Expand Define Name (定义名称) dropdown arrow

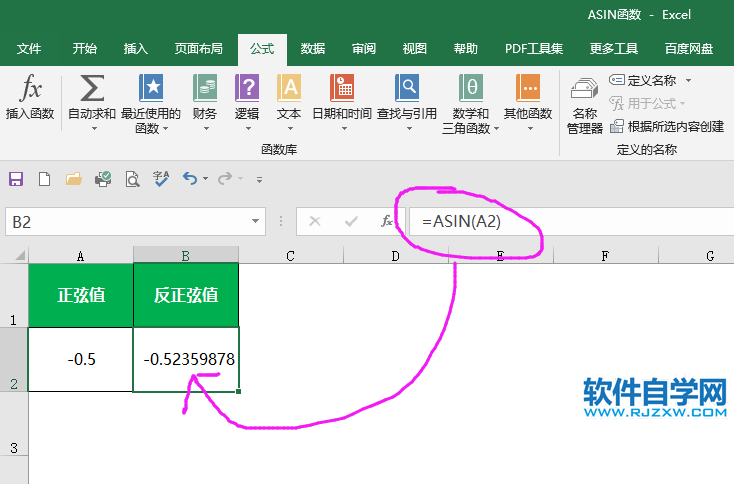coord(689,81)
